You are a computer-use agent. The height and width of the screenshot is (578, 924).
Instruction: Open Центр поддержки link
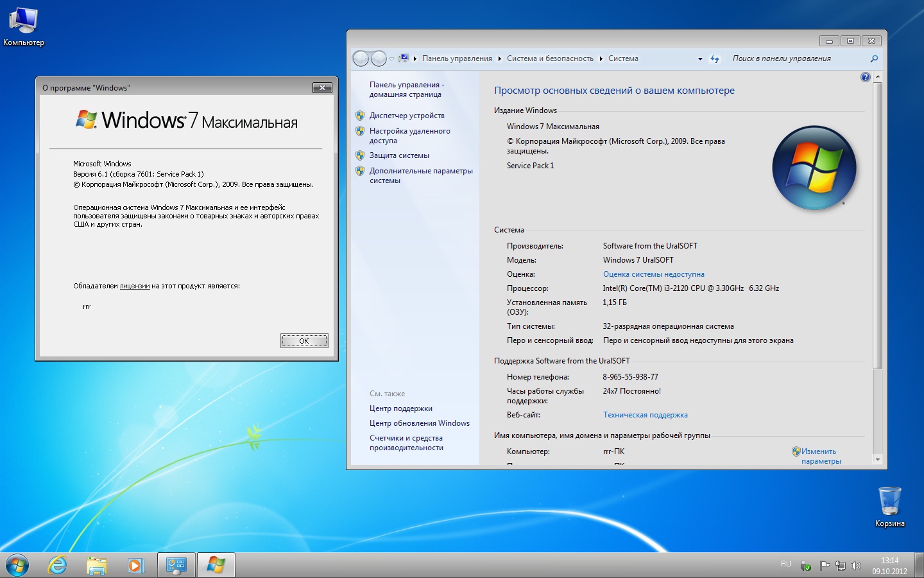tap(400, 408)
